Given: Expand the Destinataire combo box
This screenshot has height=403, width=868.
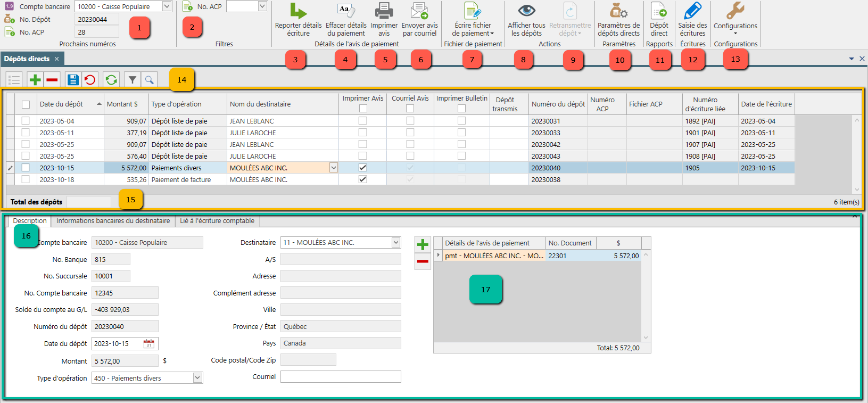Looking at the screenshot, I should (x=396, y=242).
